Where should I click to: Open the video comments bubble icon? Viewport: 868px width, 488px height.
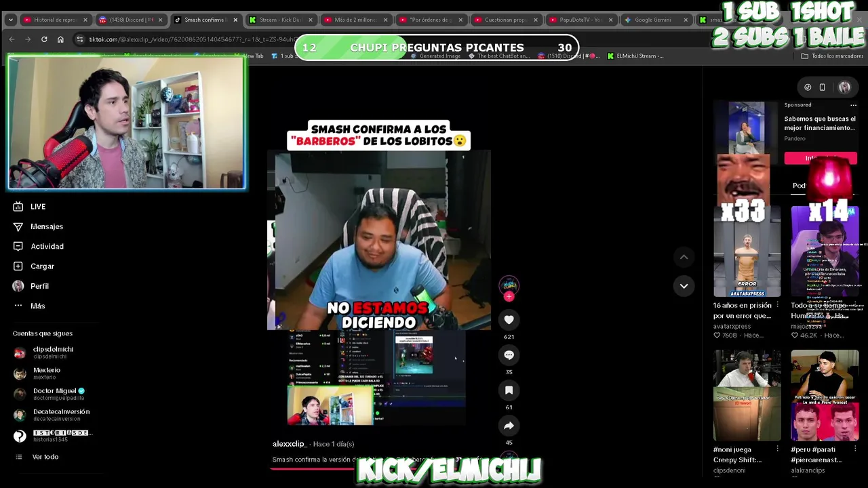(509, 355)
